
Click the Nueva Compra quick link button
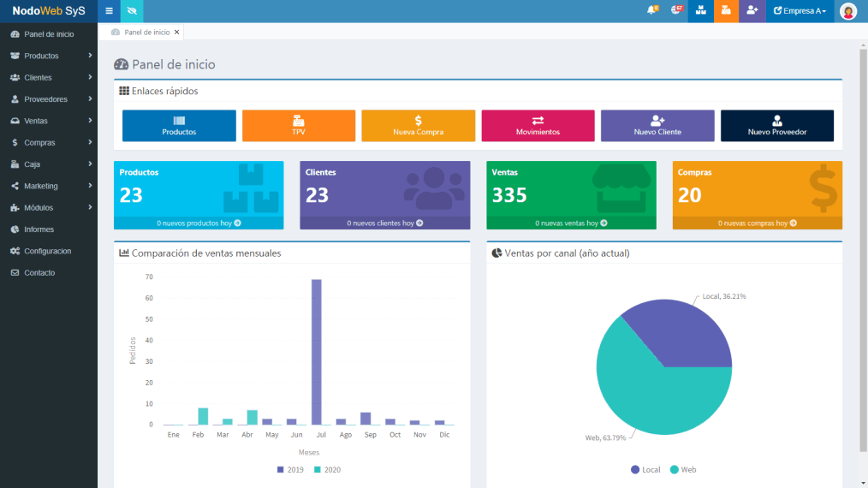(x=418, y=126)
